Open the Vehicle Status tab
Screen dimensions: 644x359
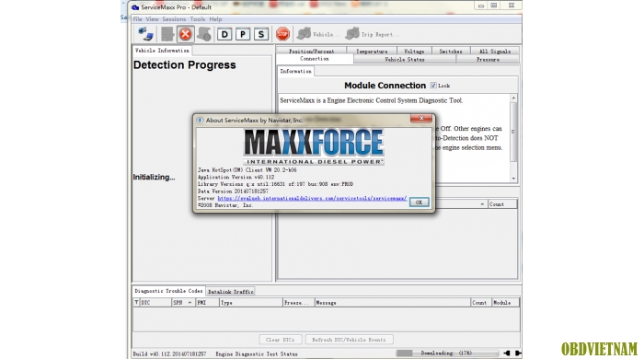click(x=405, y=60)
